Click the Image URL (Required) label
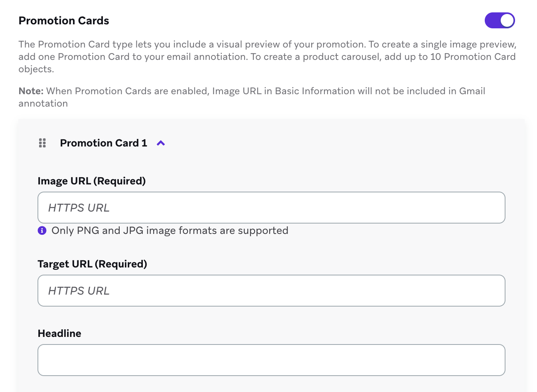The image size is (537, 392). [91, 181]
